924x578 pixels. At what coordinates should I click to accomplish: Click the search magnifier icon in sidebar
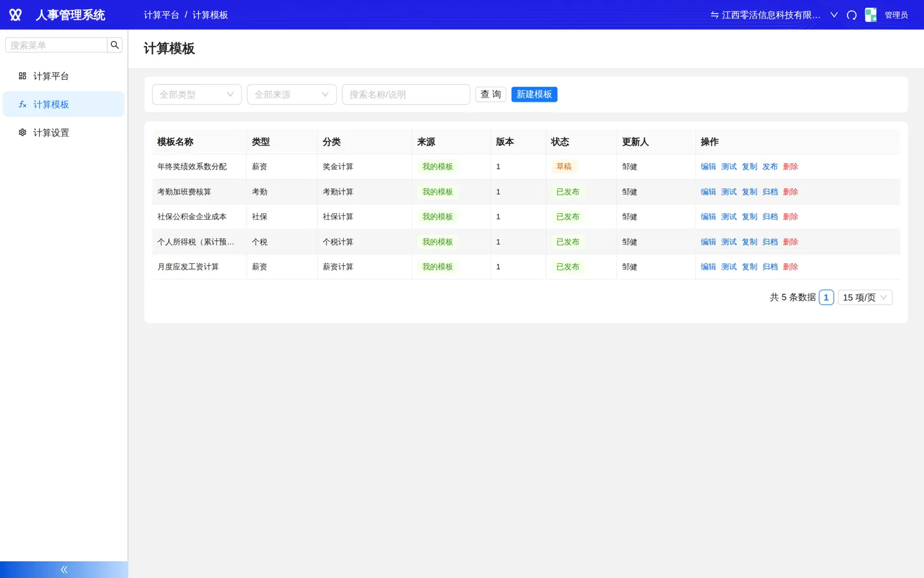tap(115, 45)
